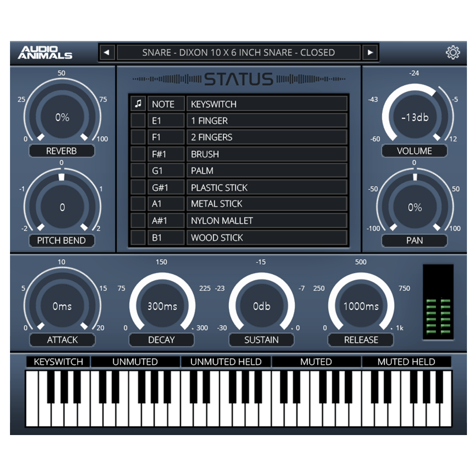
Task: Go to the previous preset with the left arrow
Action: pyautogui.click(x=106, y=52)
